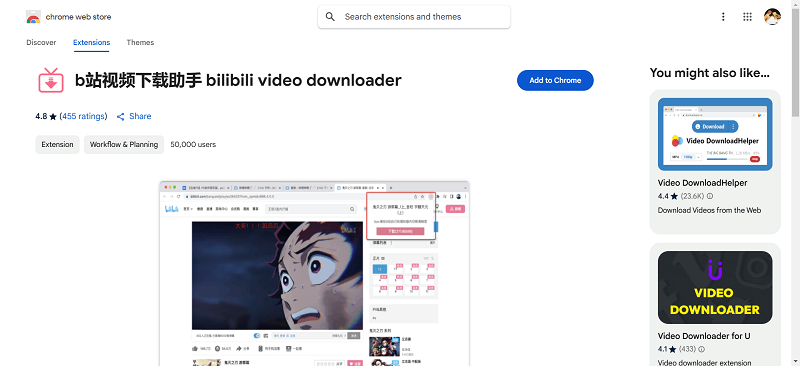Open the three-dot more options menu
This screenshot has width=800, height=366.
click(x=723, y=17)
